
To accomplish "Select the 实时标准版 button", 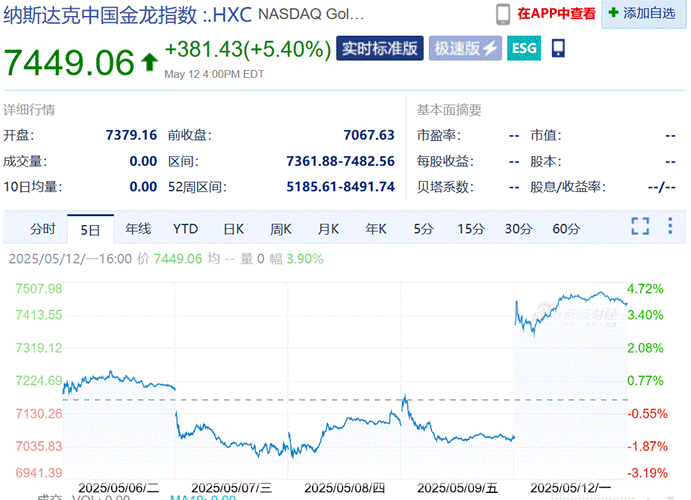I will (x=379, y=48).
